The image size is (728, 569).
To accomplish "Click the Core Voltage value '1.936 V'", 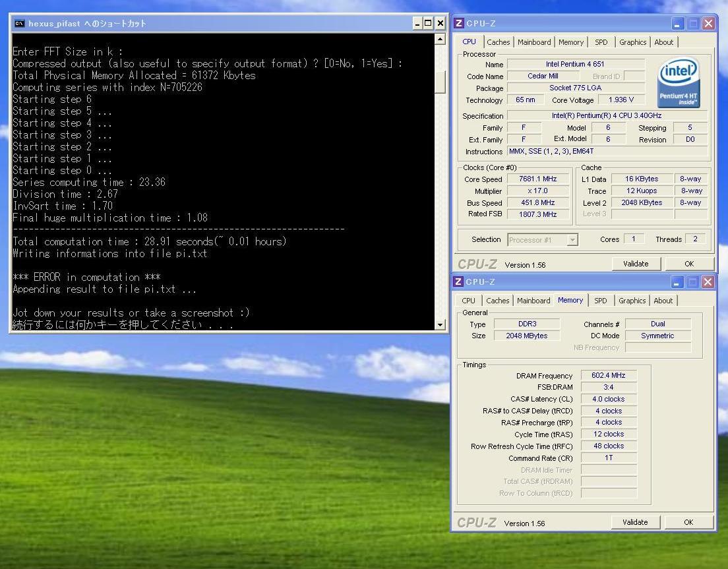I will 621,100.
